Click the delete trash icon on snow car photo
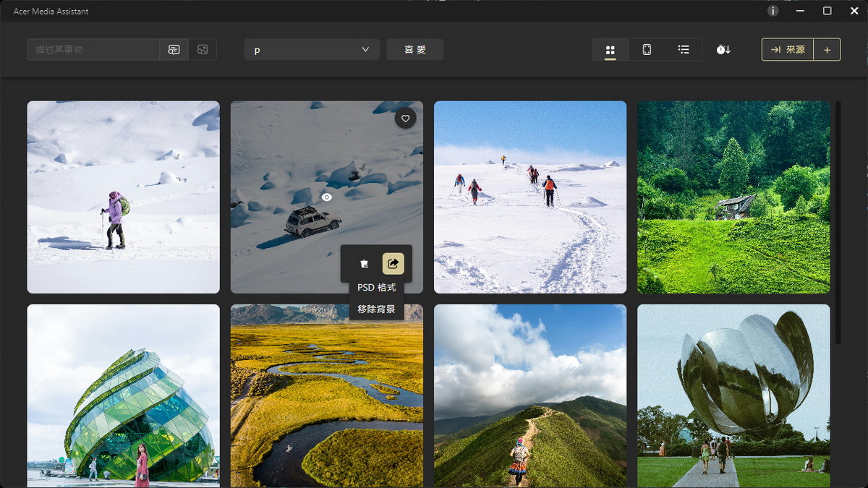The height and width of the screenshot is (488, 868). tap(365, 264)
